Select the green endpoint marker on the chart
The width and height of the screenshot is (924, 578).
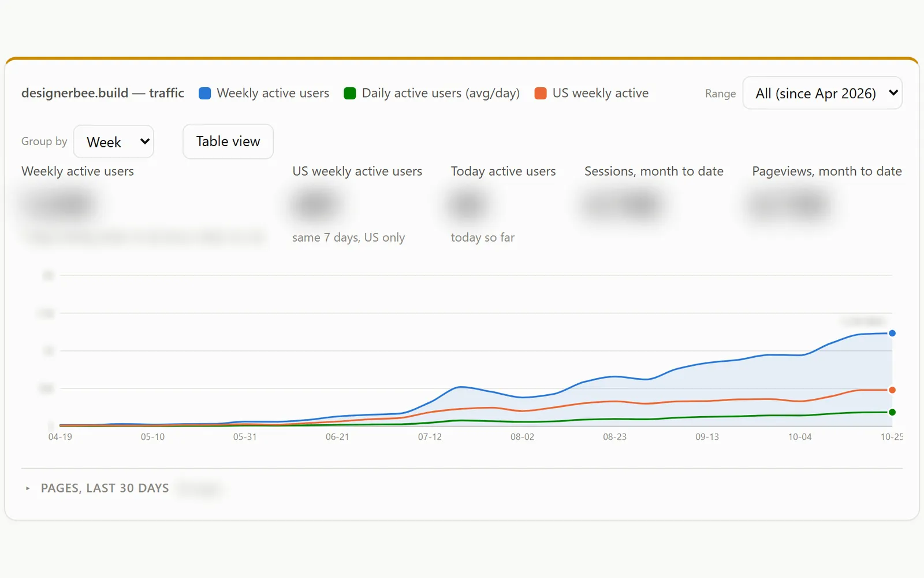pyautogui.click(x=892, y=412)
